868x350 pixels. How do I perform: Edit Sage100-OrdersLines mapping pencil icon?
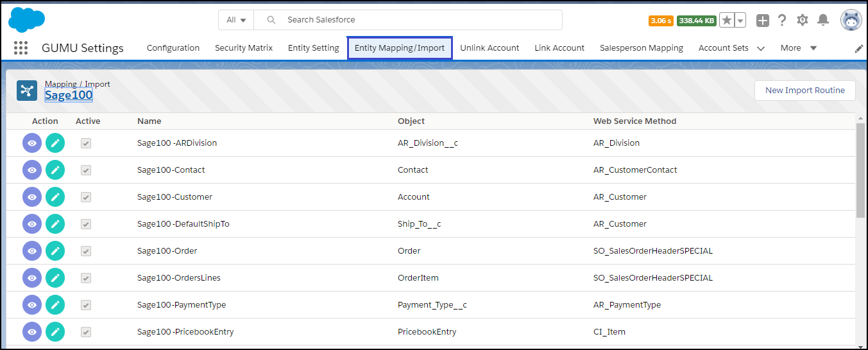click(x=55, y=278)
